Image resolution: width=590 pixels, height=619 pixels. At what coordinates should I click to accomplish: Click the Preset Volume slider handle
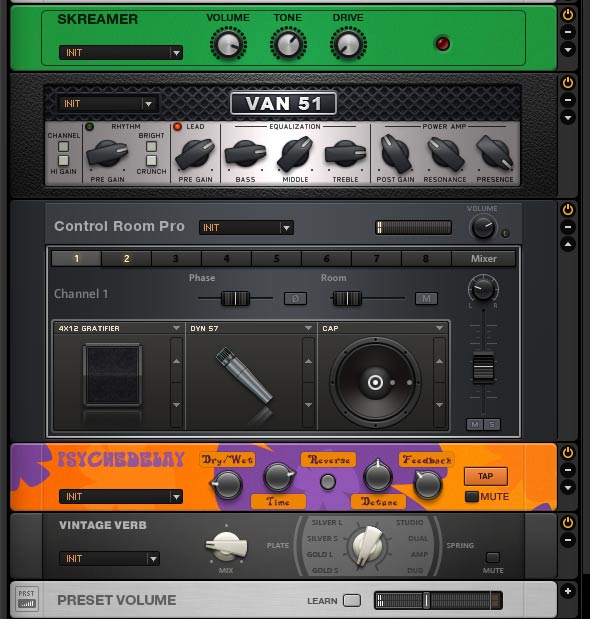426,600
